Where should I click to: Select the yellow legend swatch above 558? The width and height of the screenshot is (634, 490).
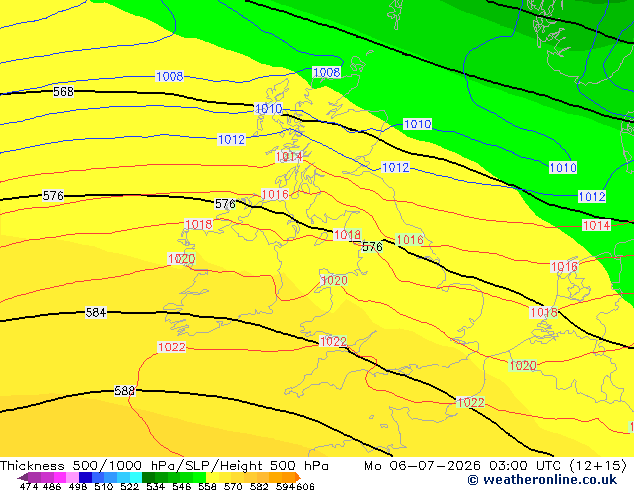[x=212, y=477]
